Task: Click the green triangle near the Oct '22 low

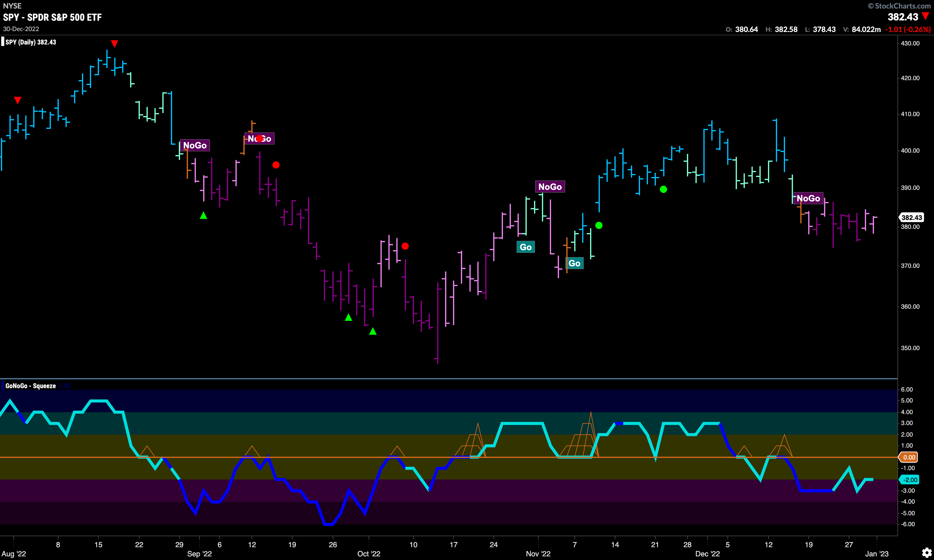Action: tap(373, 331)
